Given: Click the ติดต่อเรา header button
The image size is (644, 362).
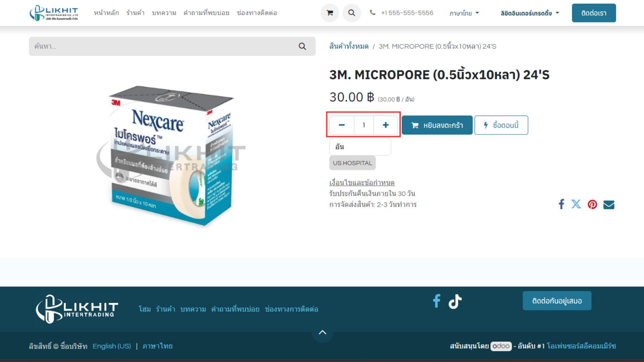Looking at the screenshot, I should [x=594, y=13].
